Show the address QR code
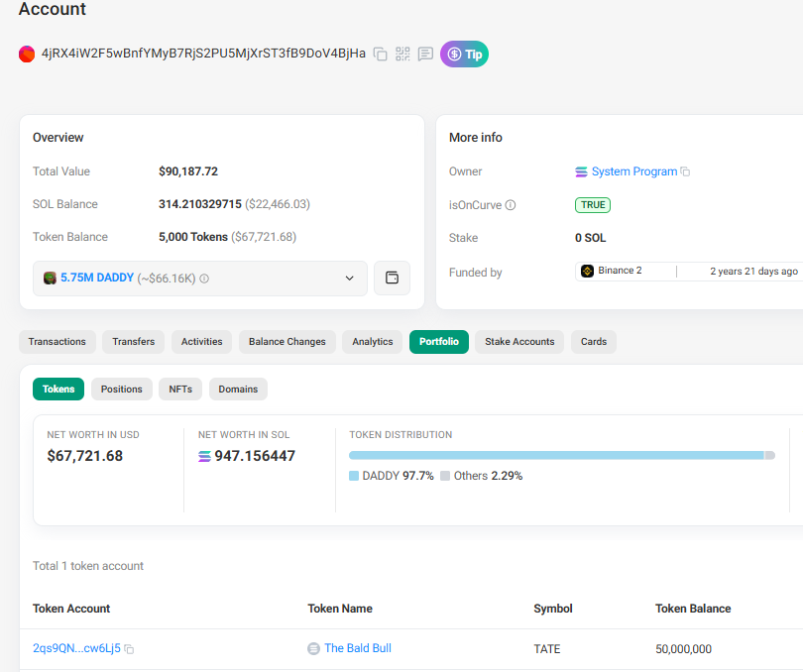Screen dimensions: 803x672 [402, 54]
